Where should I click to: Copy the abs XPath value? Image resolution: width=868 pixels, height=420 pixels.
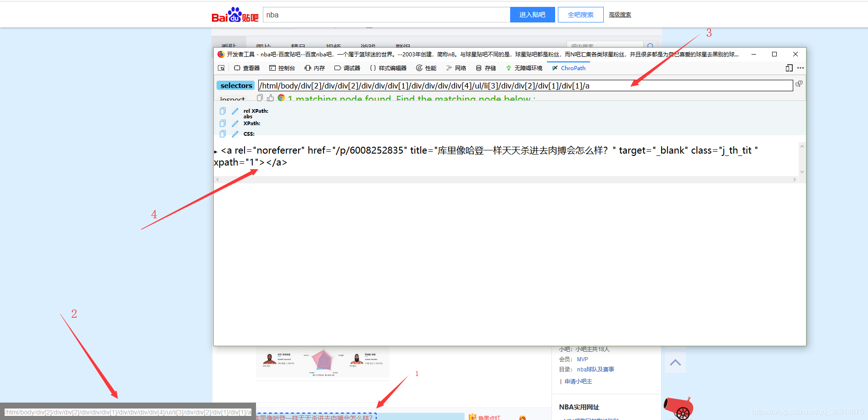point(223,123)
